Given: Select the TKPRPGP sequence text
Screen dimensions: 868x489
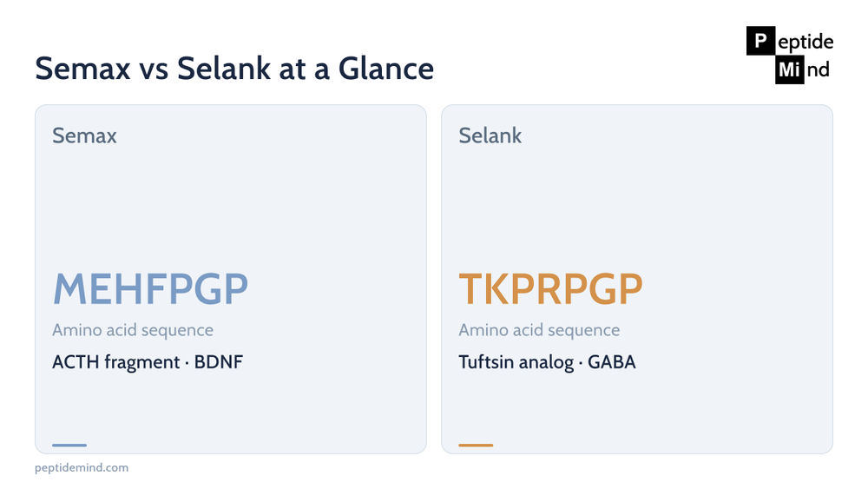Looking at the screenshot, I should 550,289.
